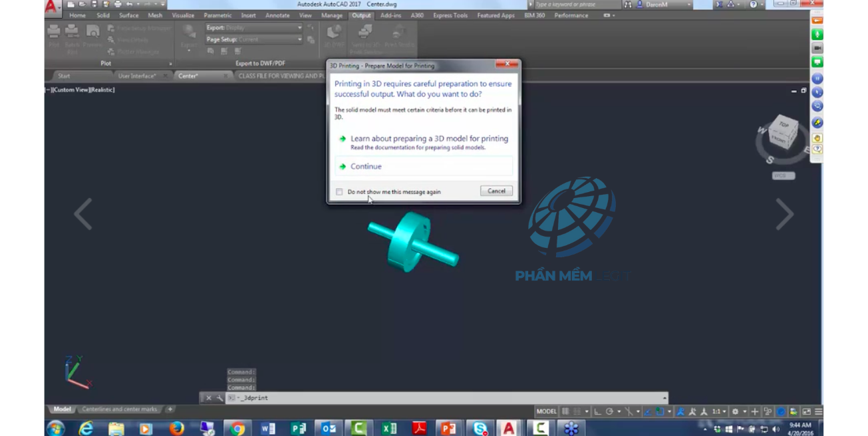Screen dimensions: 868x436
Task: Click the AutoCAD application menu logo
Action: pos(52,7)
